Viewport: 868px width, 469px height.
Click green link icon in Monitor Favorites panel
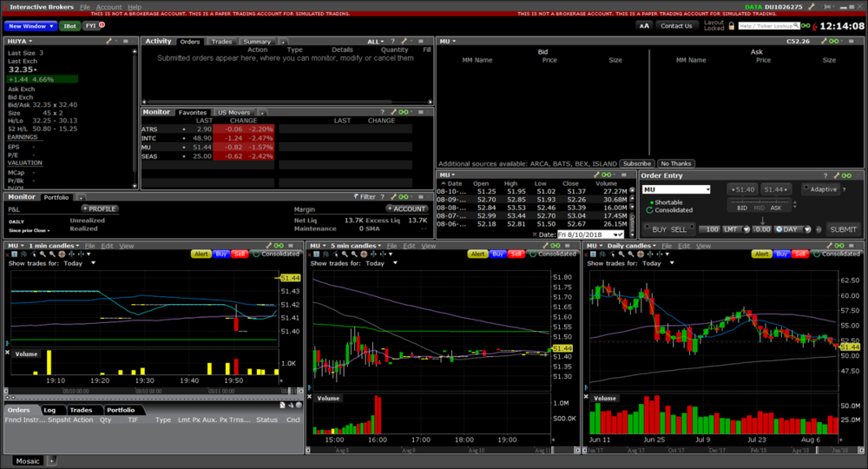(404, 112)
